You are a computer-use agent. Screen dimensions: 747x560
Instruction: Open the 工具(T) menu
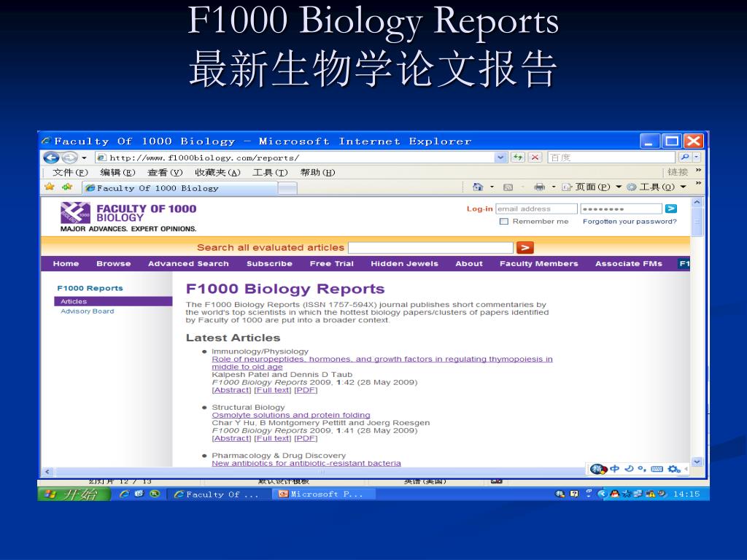click(x=270, y=172)
